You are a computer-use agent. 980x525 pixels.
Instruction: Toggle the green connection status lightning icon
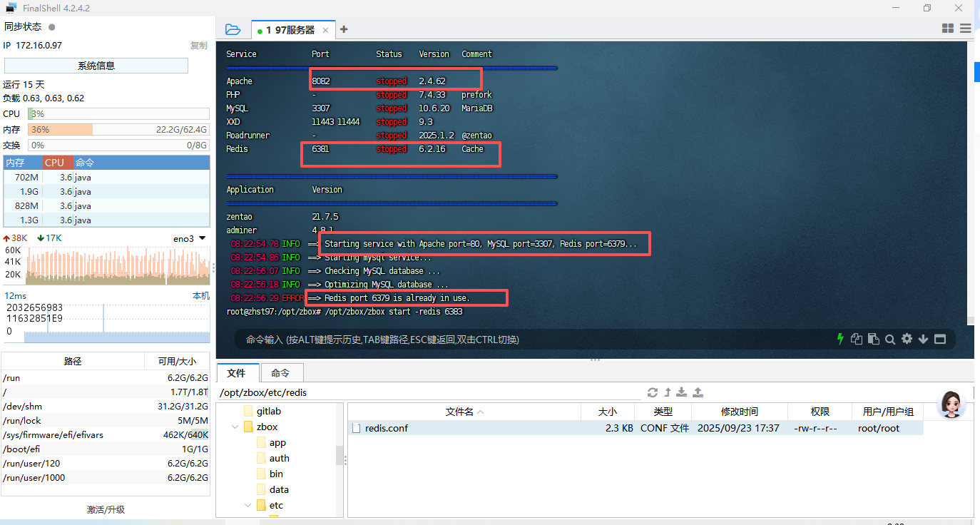[839, 339]
